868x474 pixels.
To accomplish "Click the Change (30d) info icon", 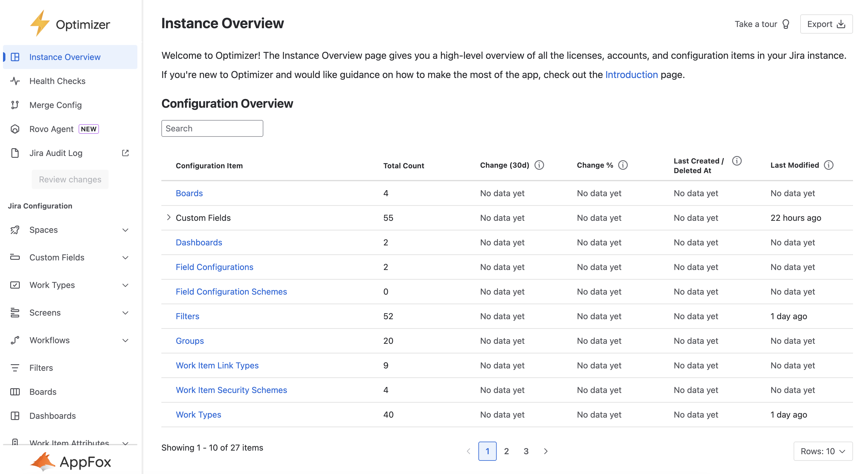I will tap(539, 165).
